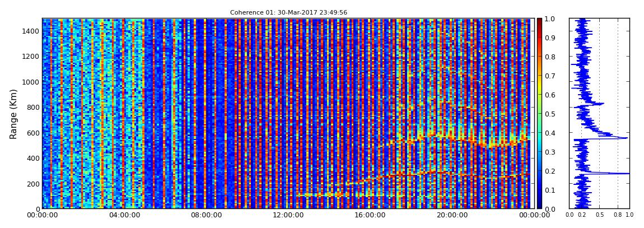Click the vertical coherence colorbar strip

[x=540, y=113]
